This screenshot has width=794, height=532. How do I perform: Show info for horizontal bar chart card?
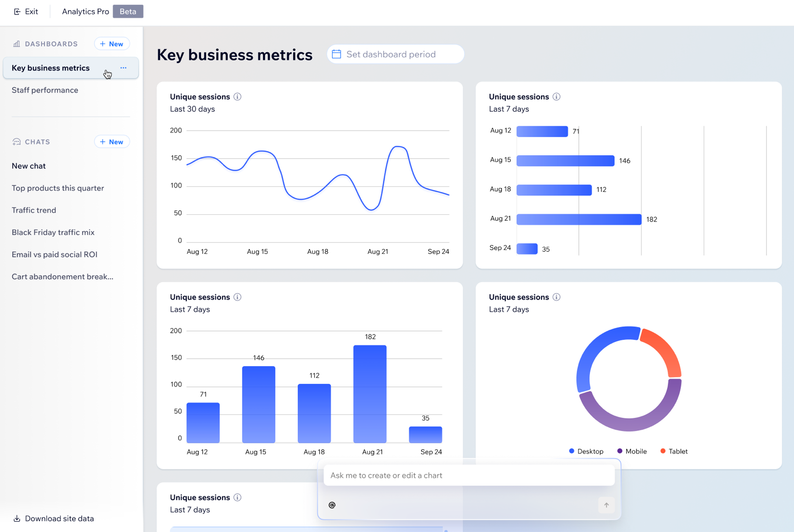557,97
